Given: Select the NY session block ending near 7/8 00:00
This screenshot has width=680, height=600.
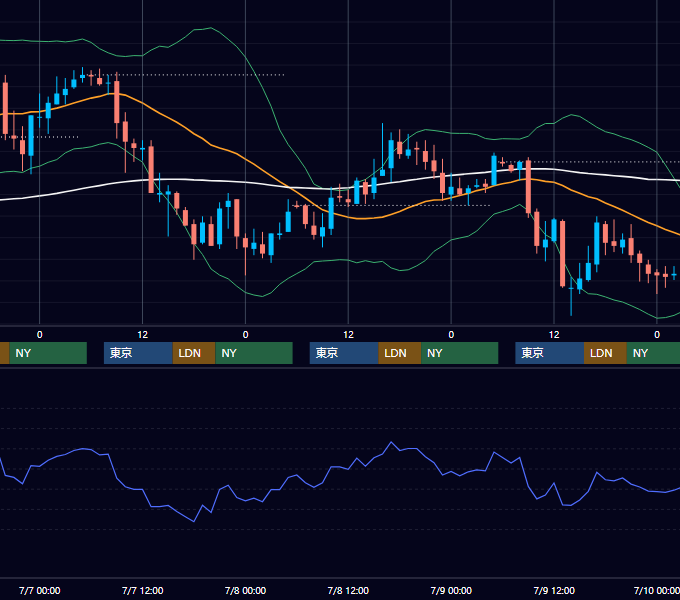Looking at the screenshot, I should pyautogui.click(x=254, y=353).
